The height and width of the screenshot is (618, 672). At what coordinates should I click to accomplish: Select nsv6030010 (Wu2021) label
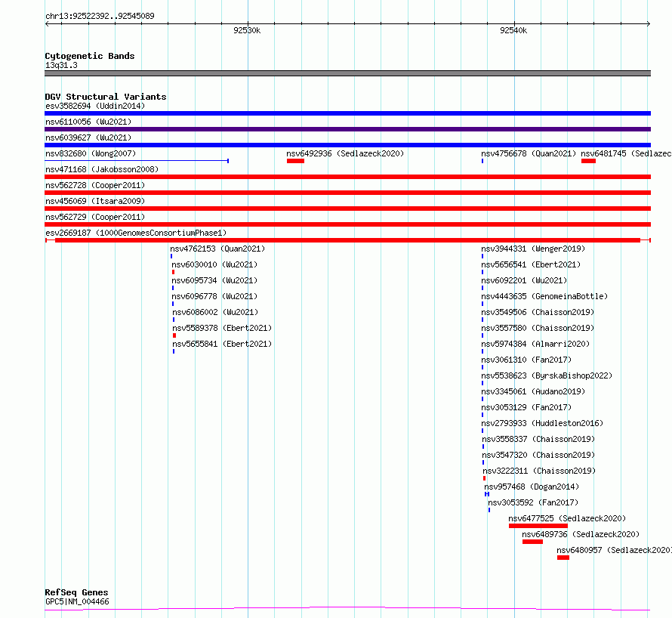click(214, 264)
